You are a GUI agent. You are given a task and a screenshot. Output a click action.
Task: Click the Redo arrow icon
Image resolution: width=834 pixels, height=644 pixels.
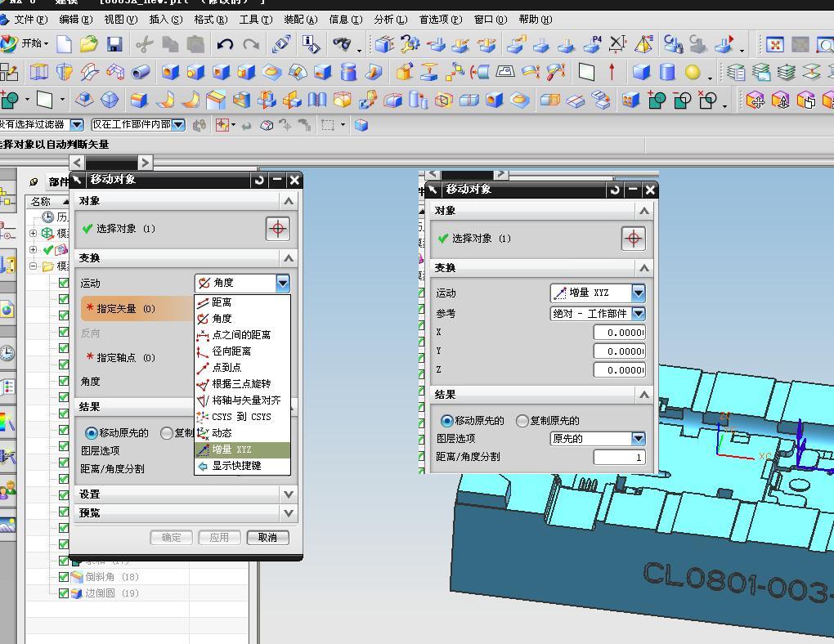click(250, 43)
